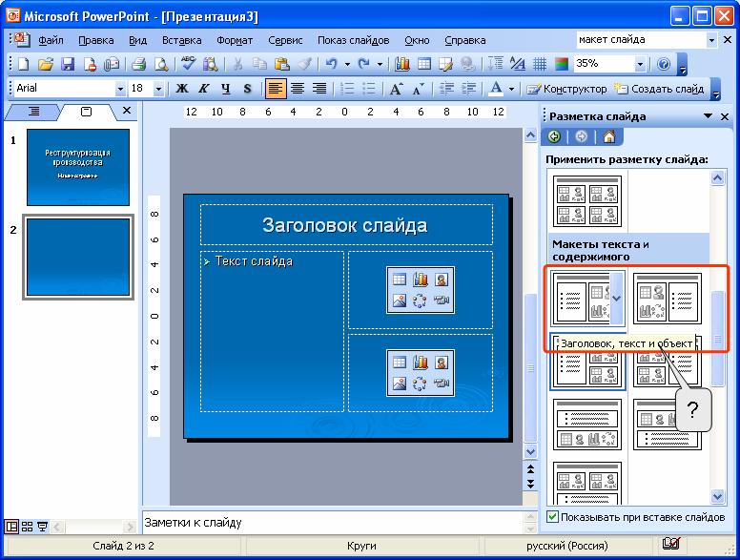Go to next slide double arrow

[x=530, y=484]
